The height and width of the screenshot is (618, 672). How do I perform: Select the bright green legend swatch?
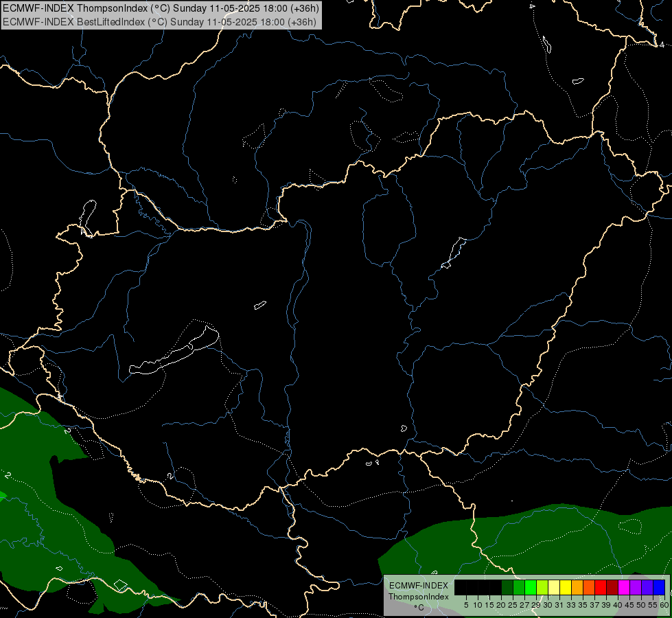[531, 587]
